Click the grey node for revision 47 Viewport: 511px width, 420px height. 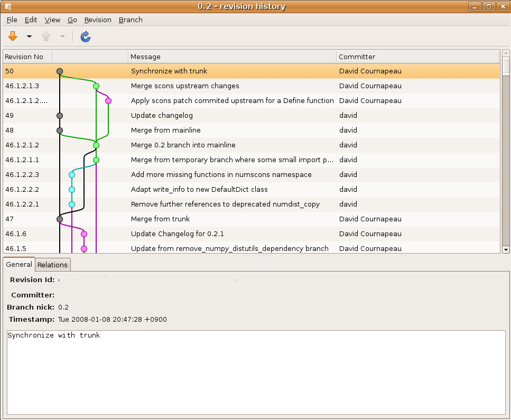(60, 219)
